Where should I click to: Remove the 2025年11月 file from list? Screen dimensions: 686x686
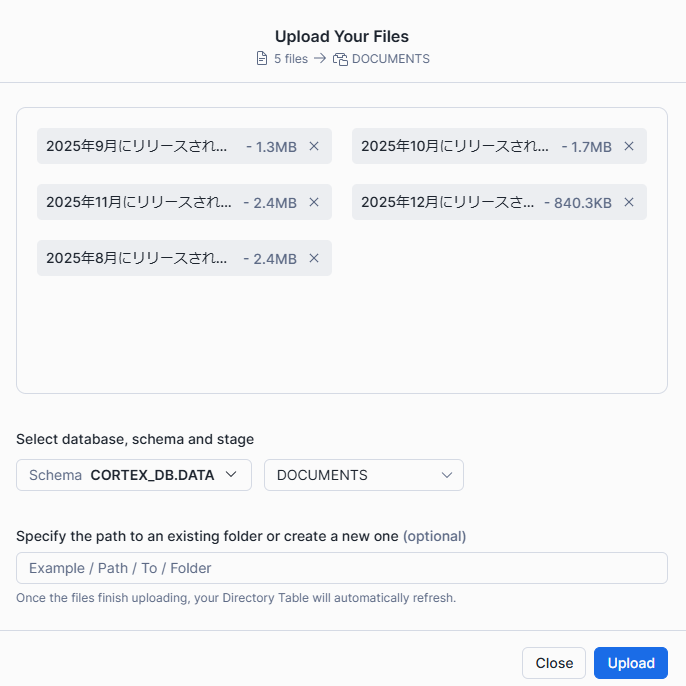point(314,202)
